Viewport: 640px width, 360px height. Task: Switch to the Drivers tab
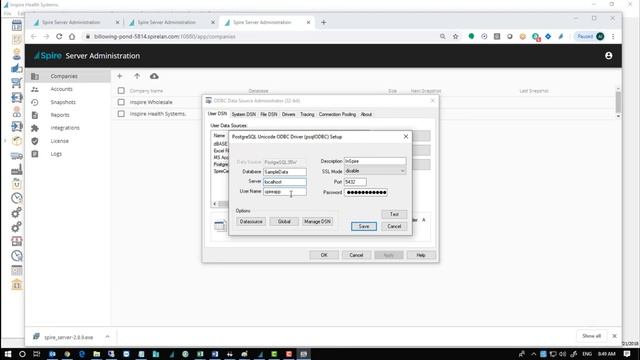[289, 114]
